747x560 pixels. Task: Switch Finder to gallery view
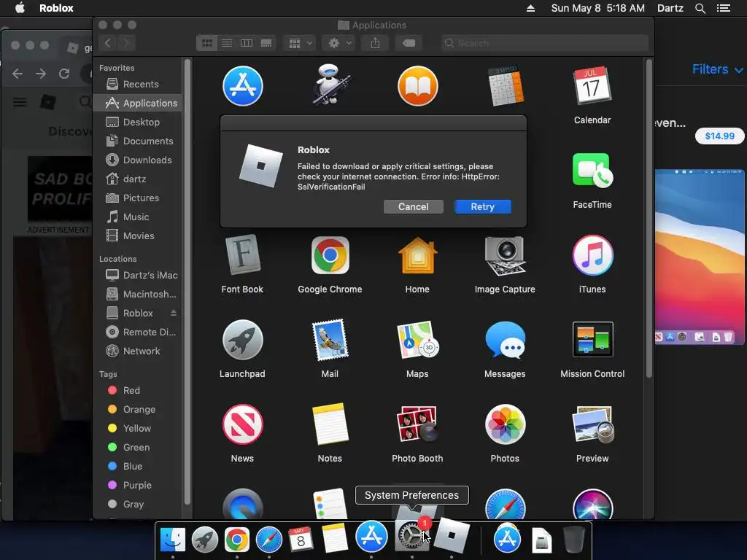click(x=266, y=43)
